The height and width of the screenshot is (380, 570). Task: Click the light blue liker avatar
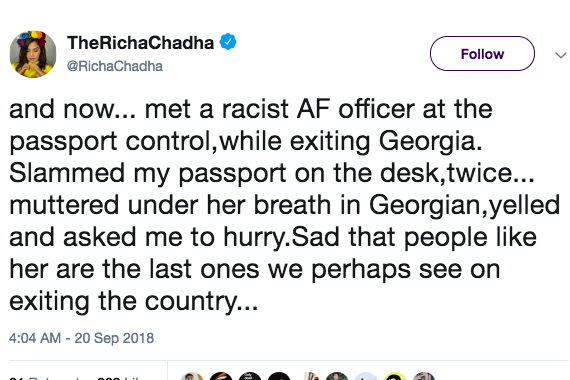coord(366,376)
